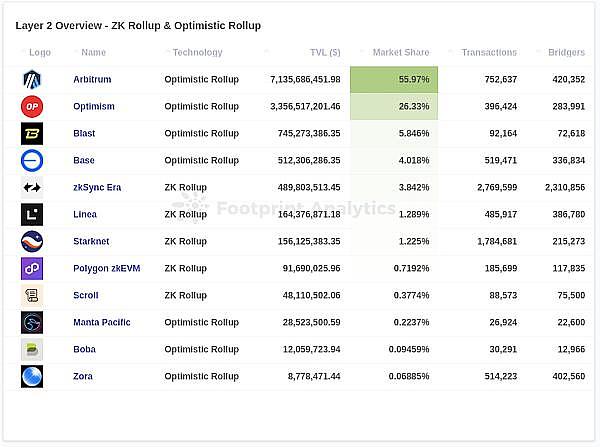This screenshot has width=600, height=447.
Task: Click the Zora blue sphere logo
Action: click(32, 376)
